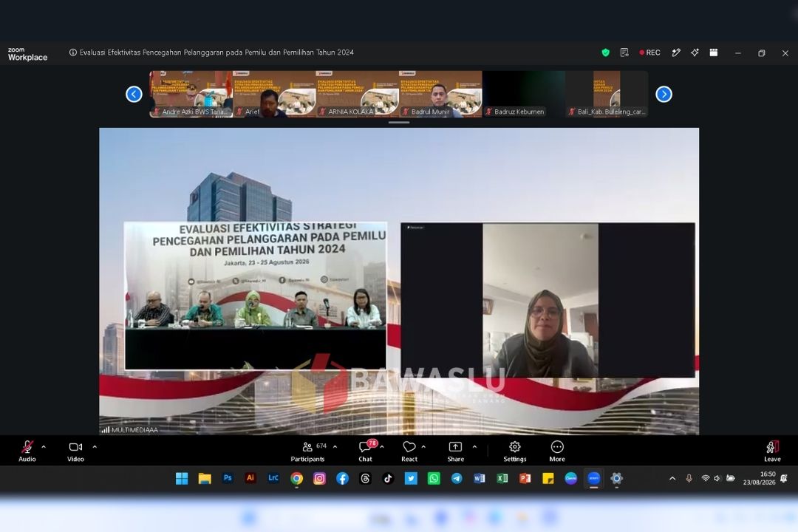Viewport: 798px width, 532px height.
Task: Click the green encryption shield icon
Action: pos(605,52)
